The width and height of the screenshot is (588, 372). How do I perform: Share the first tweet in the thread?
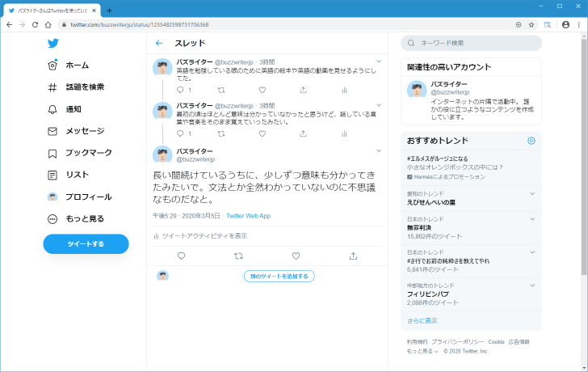(303, 90)
